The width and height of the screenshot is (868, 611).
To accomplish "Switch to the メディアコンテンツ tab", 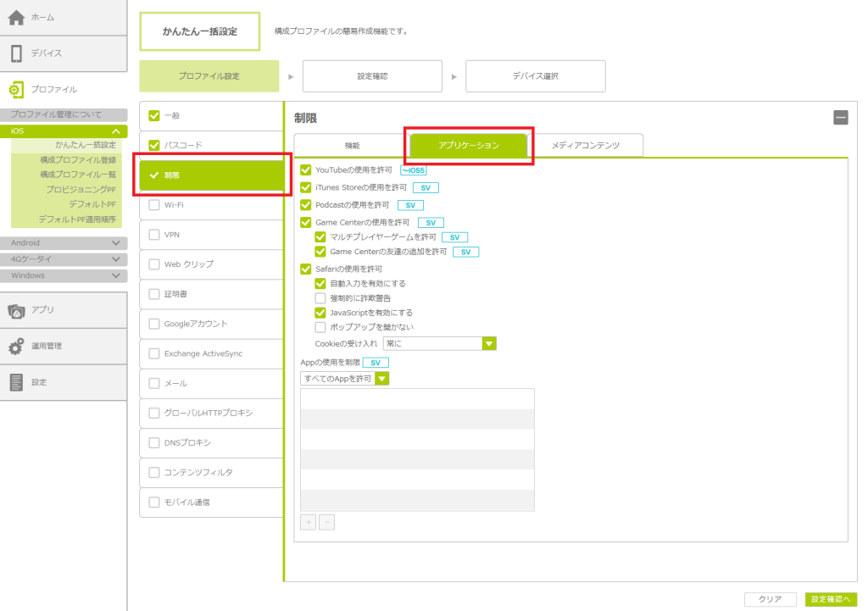I will click(586, 146).
